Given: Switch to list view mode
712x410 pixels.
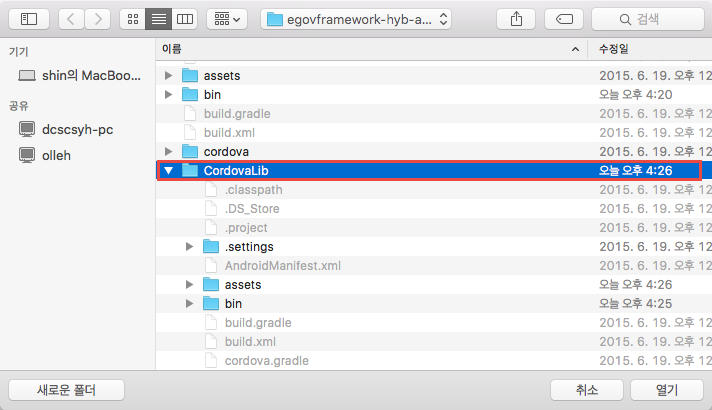Looking at the screenshot, I should click(x=159, y=19).
